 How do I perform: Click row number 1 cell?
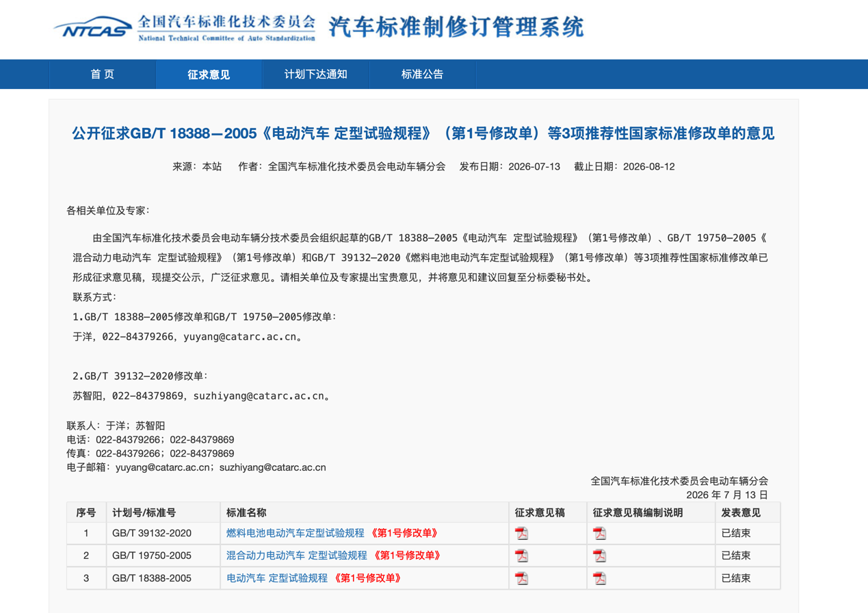tap(86, 533)
